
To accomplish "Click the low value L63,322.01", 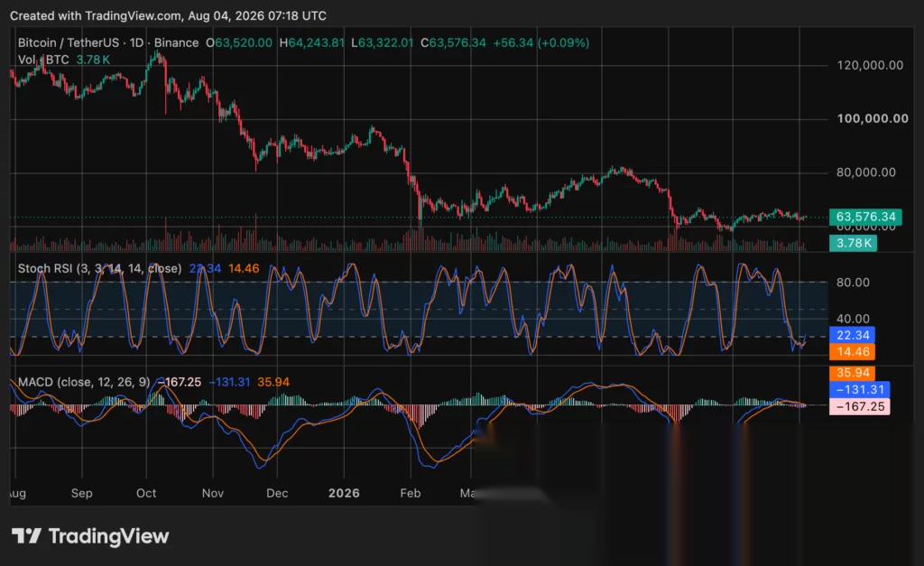I will point(383,42).
